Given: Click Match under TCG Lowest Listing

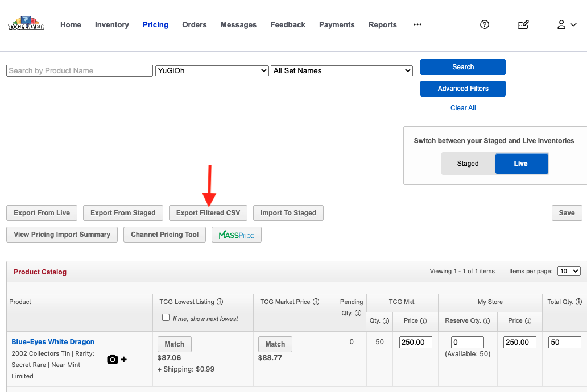Looking at the screenshot, I should tap(175, 344).
